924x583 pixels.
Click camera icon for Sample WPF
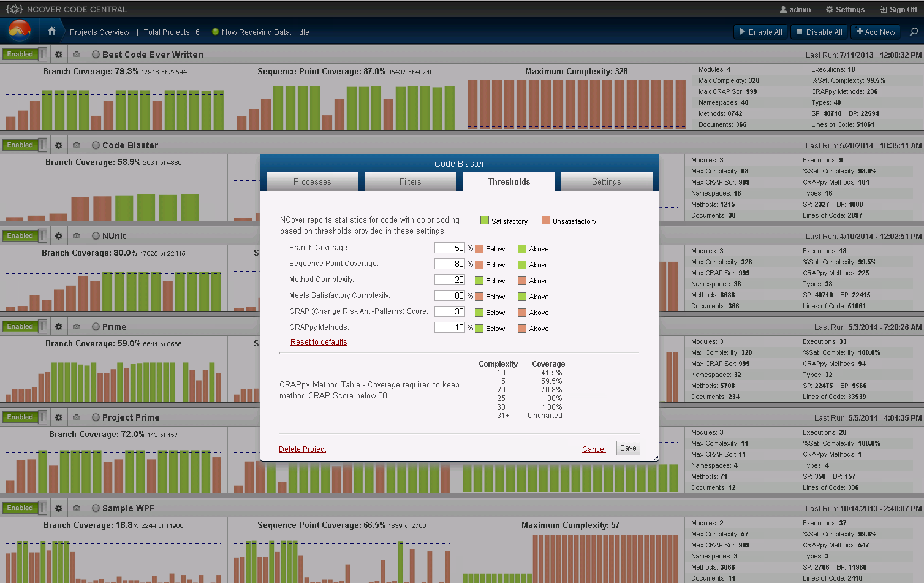point(77,508)
